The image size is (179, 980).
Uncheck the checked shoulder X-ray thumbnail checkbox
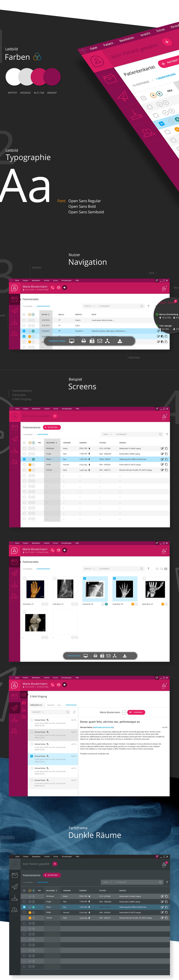pyautogui.click(x=85, y=578)
